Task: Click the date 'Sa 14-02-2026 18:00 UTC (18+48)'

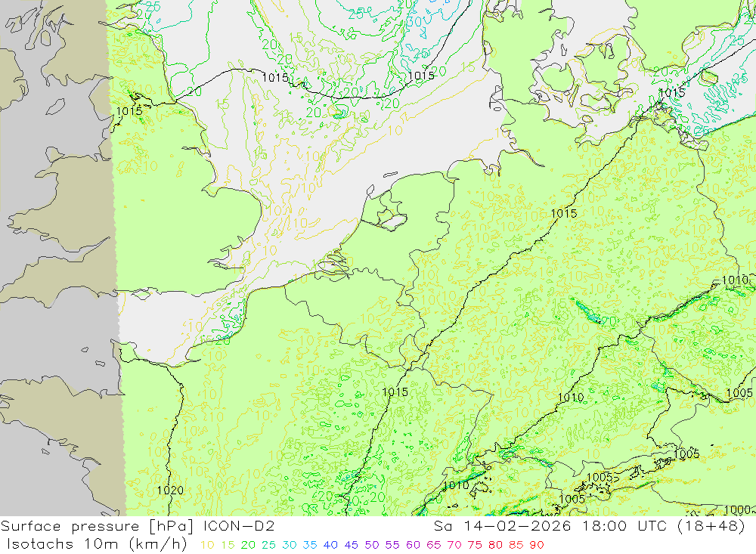Action: (590, 526)
